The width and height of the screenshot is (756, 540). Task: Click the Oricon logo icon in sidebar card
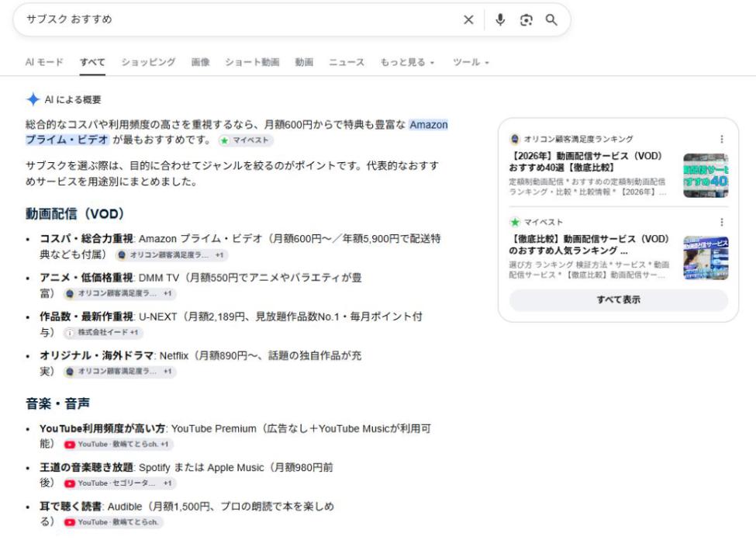click(x=514, y=139)
